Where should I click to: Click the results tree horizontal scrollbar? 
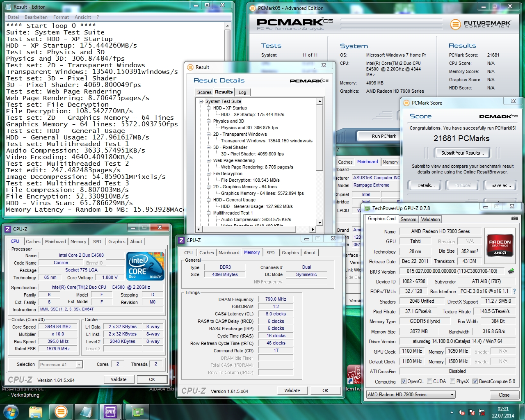[x=256, y=229]
